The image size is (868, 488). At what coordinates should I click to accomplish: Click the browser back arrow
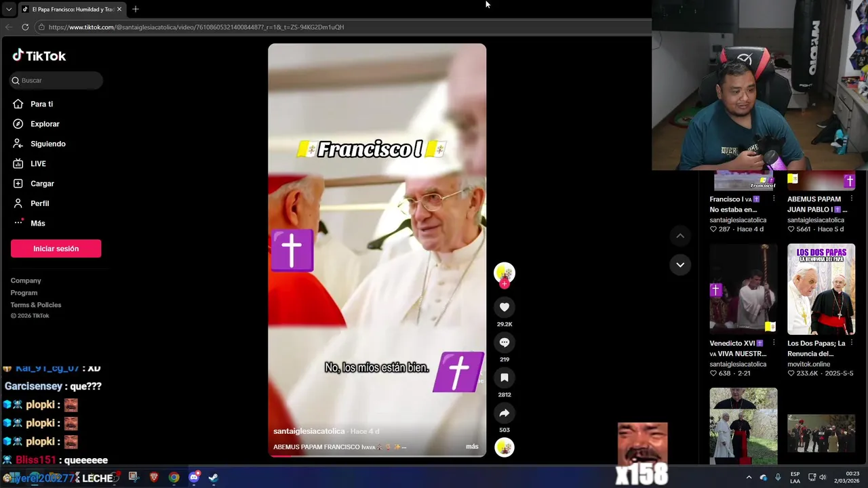(x=9, y=27)
